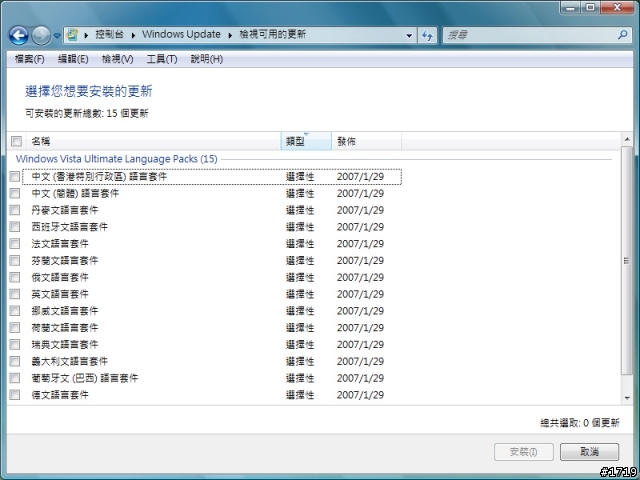
Task: Sort by 類型 column header
Action: 306,141
